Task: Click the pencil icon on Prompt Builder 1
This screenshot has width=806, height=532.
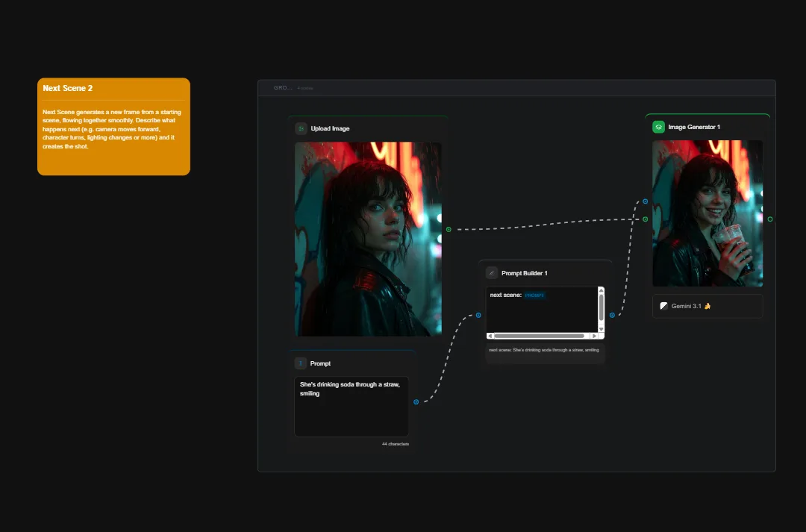Action: 492,273
